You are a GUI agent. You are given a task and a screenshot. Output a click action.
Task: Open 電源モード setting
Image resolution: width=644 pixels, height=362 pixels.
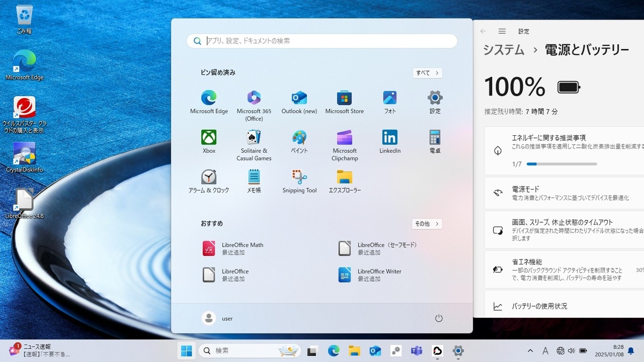(x=564, y=193)
